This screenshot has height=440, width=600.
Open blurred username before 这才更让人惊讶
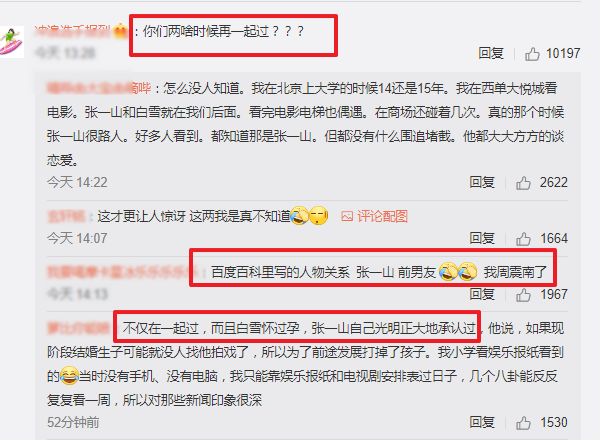coord(66,217)
